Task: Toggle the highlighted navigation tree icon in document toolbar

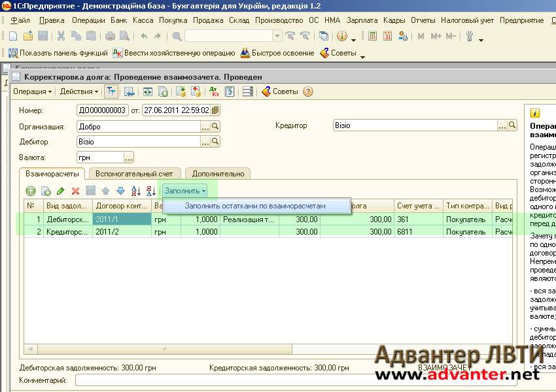Action: [x=111, y=91]
